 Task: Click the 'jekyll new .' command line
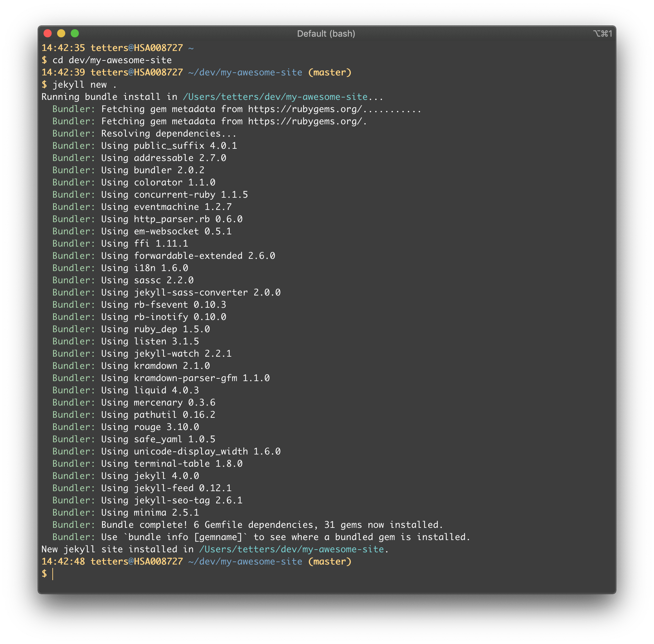click(85, 85)
